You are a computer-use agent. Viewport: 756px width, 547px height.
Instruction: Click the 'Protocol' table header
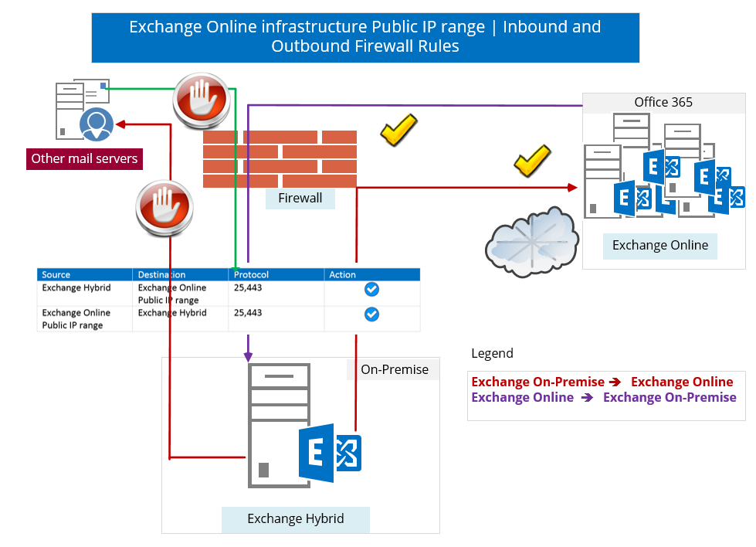pos(251,274)
